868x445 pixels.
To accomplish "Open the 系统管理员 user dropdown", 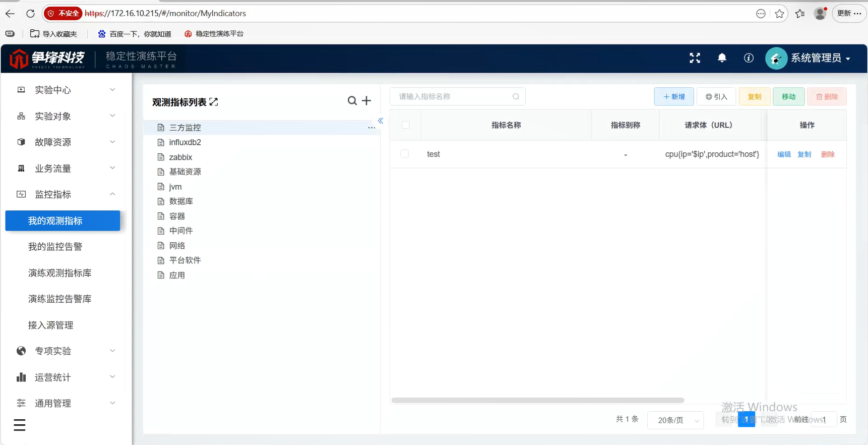I will pyautogui.click(x=809, y=58).
